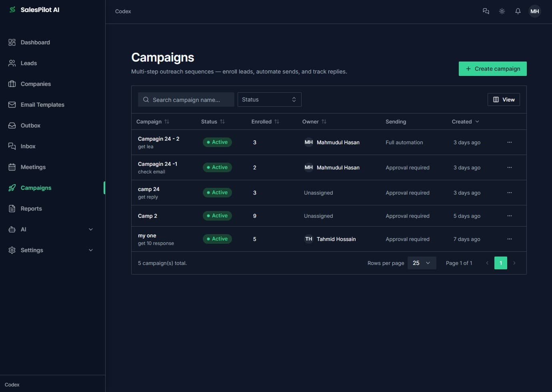The image size is (552, 392).
Task: Expand the AI sidebar menu chevron
Action: [x=91, y=229]
